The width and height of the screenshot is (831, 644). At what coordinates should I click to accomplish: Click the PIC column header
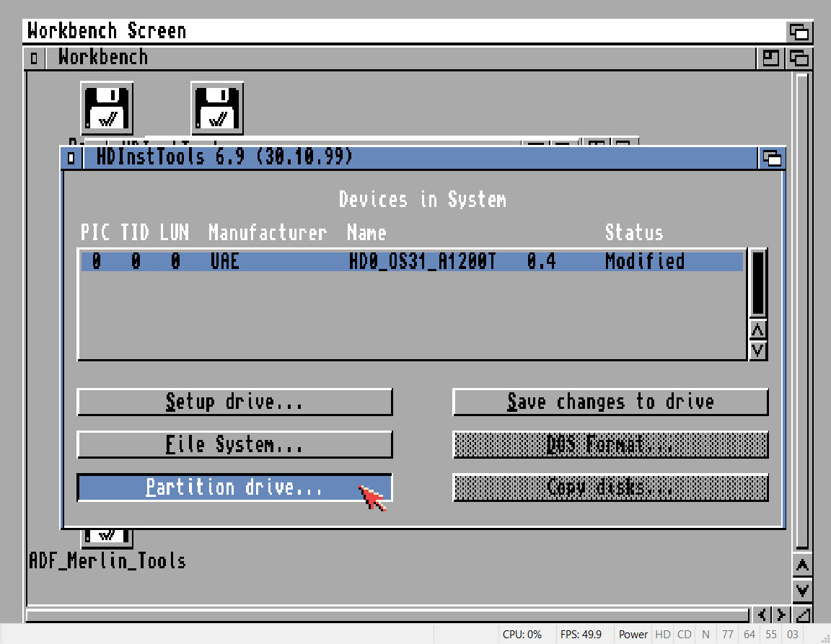tap(95, 233)
